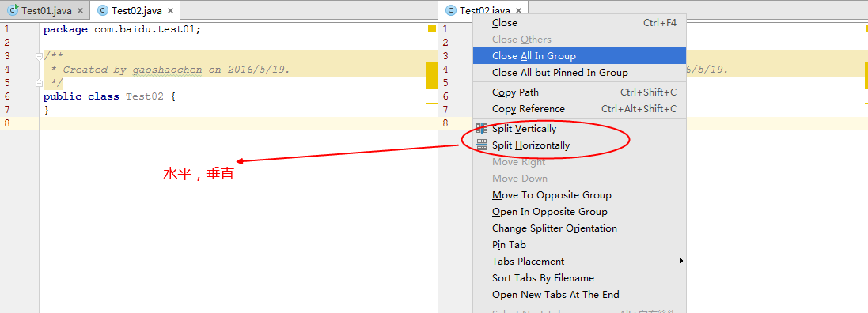Collapse the Javadoc comment fold marker at line 3
Viewport: 868px width, 313px height.
[x=39, y=56]
